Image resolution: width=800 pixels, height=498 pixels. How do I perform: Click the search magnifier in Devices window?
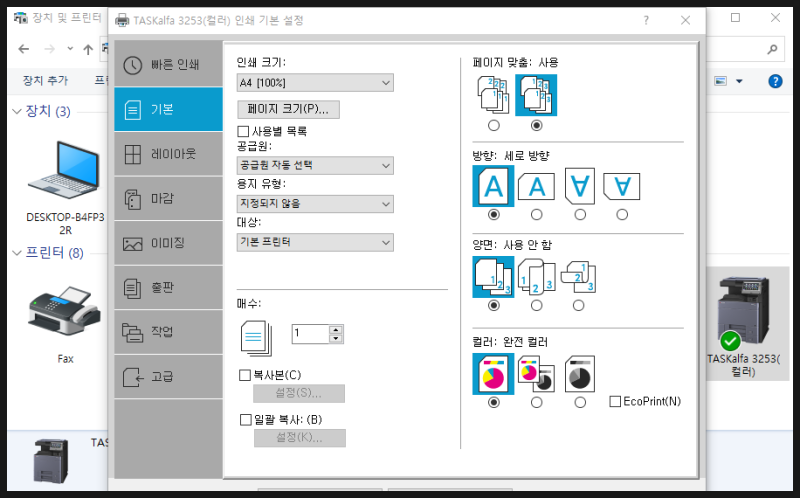(x=772, y=49)
